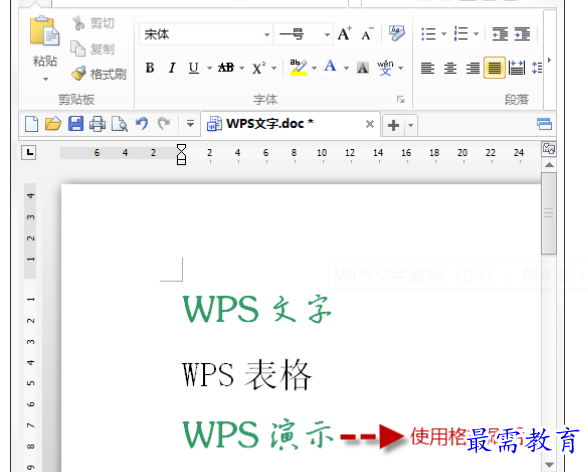Image resolution: width=588 pixels, height=472 pixels.
Task: Click the Paste clipboard icon
Action: (44, 31)
